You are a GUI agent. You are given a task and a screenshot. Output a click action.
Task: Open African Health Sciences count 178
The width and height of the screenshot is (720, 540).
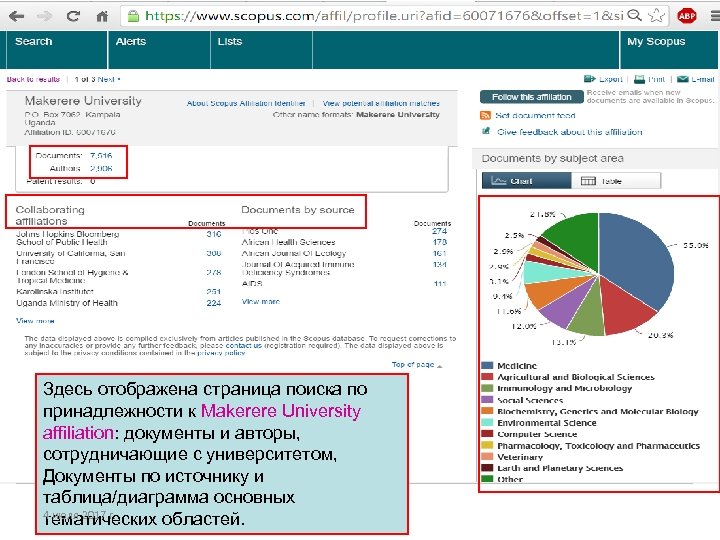click(439, 242)
